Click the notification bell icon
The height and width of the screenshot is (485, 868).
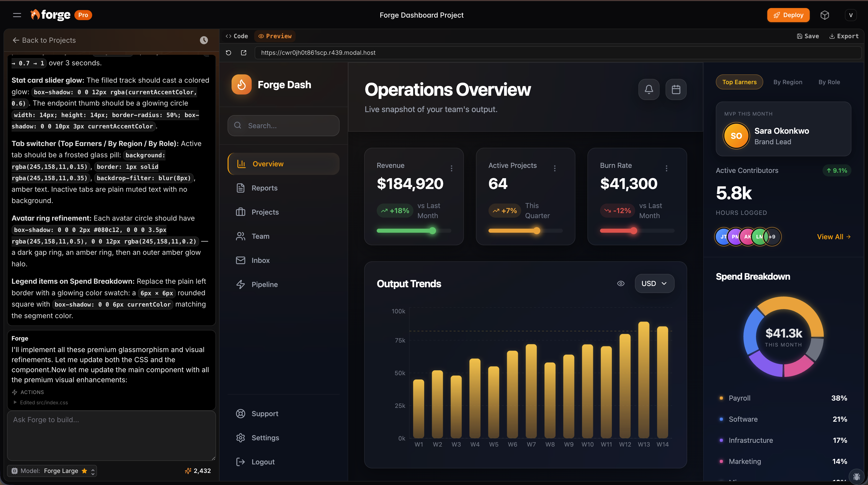[649, 89]
